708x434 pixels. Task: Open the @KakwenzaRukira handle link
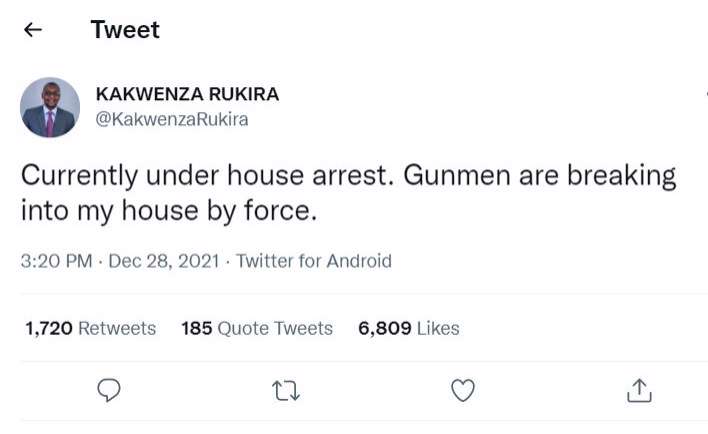point(171,120)
